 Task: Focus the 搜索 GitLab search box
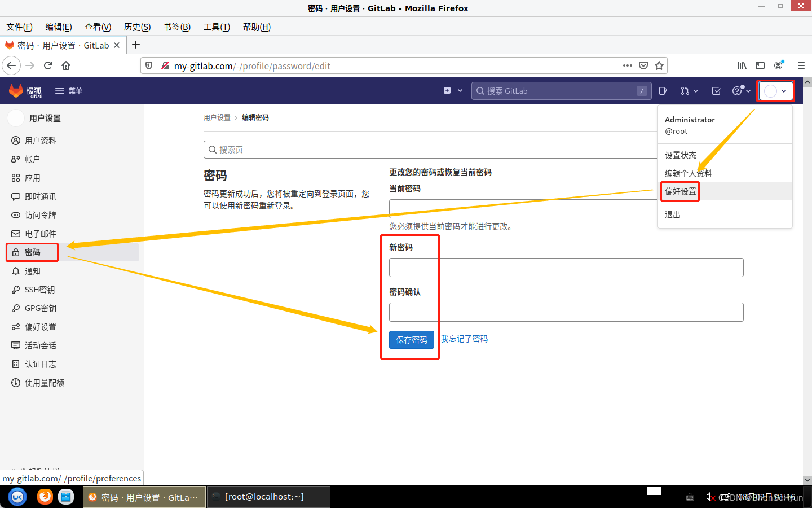(x=561, y=91)
